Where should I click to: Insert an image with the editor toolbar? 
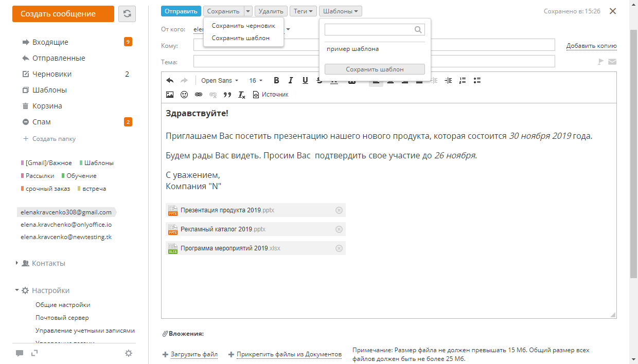tap(170, 95)
